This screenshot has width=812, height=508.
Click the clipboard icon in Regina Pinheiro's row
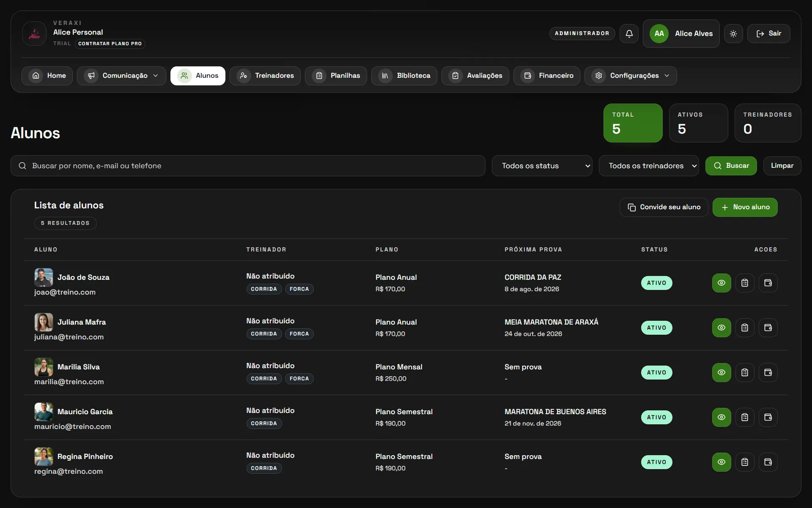[x=745, y=462]
